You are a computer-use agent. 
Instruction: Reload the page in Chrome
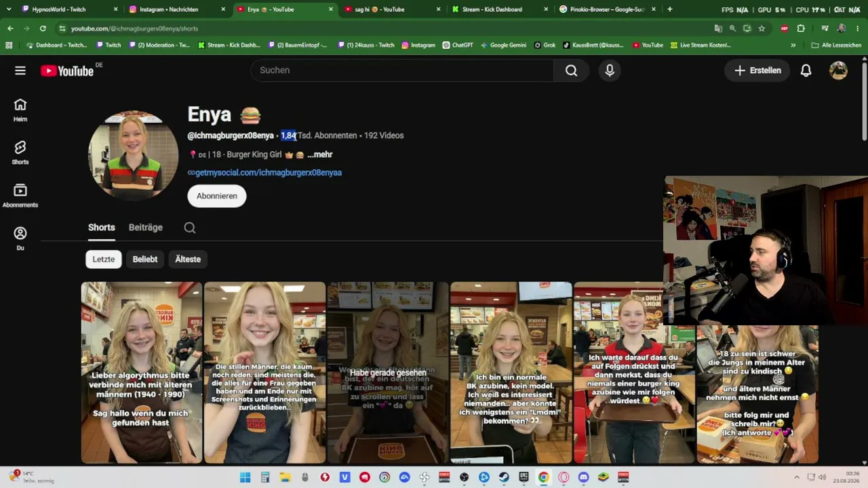coord(43,28)
